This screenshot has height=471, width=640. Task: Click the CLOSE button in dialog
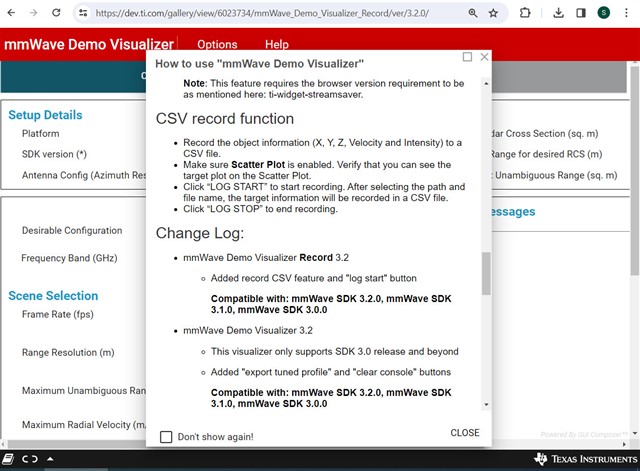click(465, 433)
